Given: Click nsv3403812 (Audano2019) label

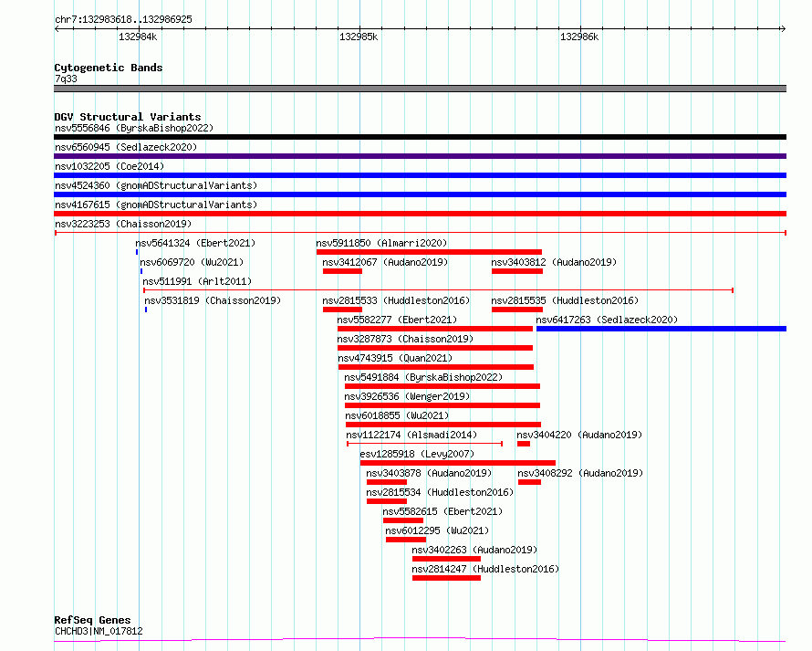Looking at the screenshot, I should 554,262.
